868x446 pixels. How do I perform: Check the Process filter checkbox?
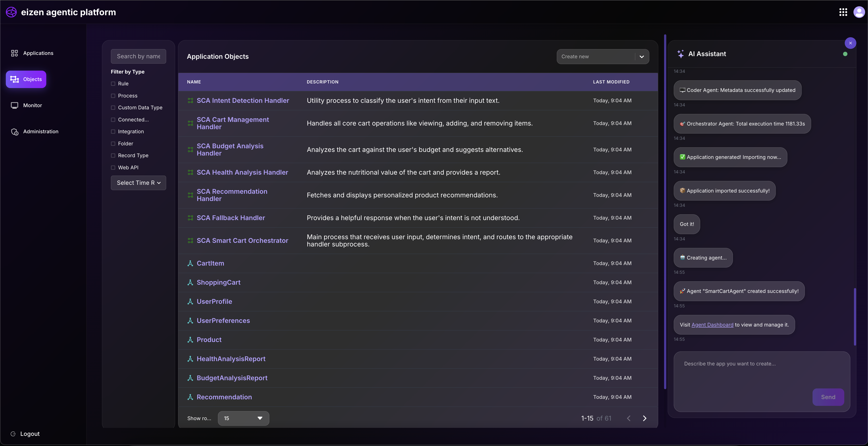113,96
